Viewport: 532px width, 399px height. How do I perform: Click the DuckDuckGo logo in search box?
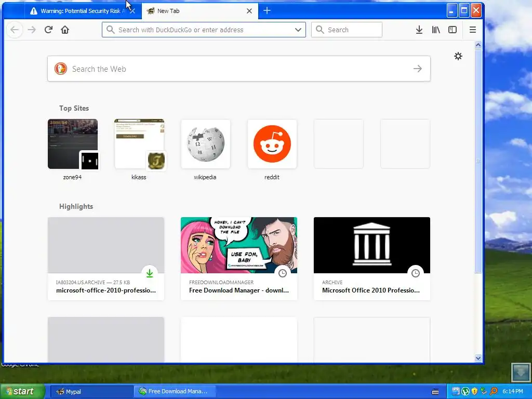(x=61, y=69)
